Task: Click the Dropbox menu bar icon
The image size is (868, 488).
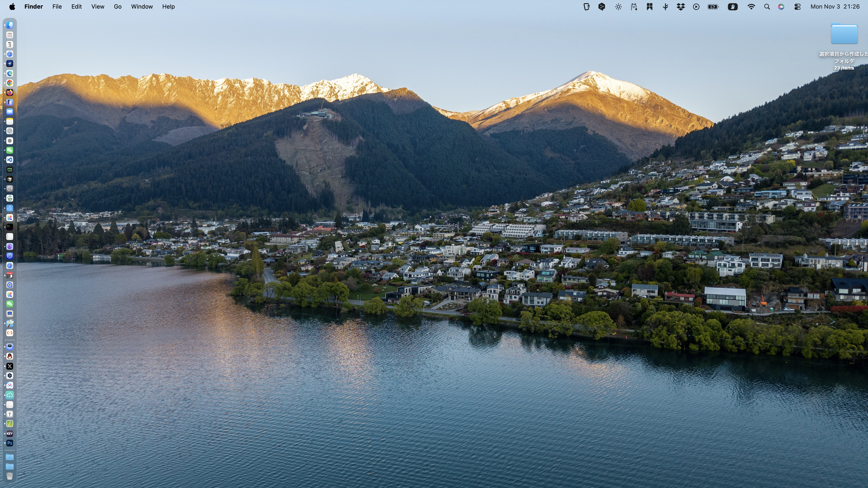Action: (x=681, y=7)
